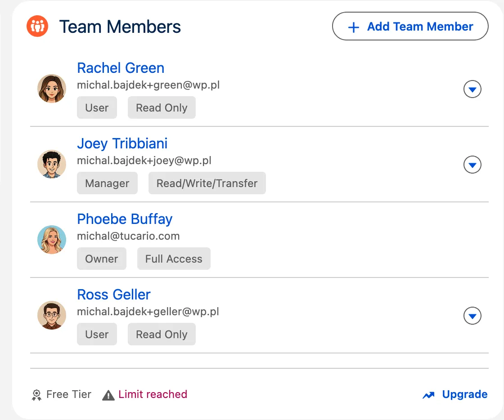Click Joey's Manager role tag

[107, 183]
